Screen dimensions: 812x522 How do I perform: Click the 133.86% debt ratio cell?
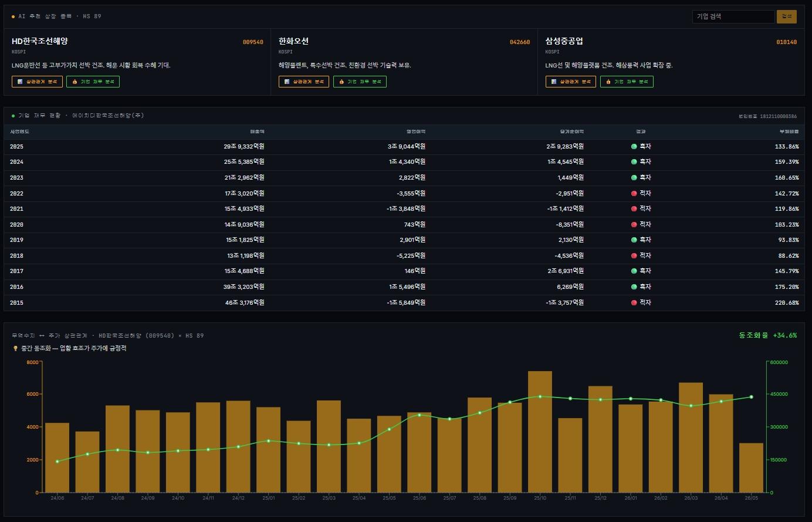pyautogui.click(x=787, y=146)
